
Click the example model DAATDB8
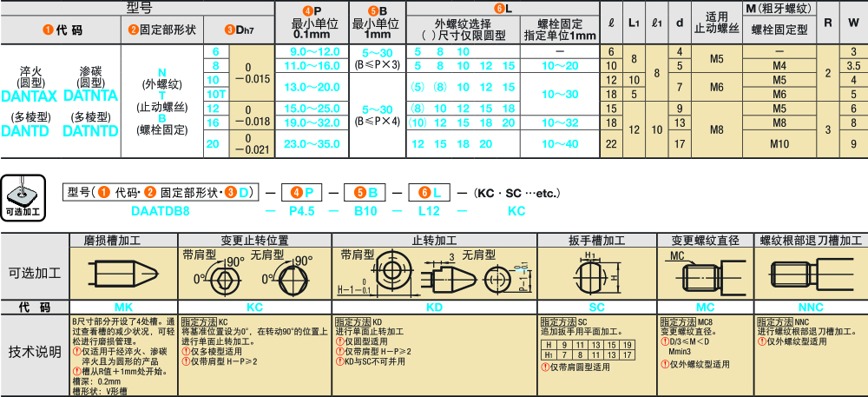(x=161, y=211)
